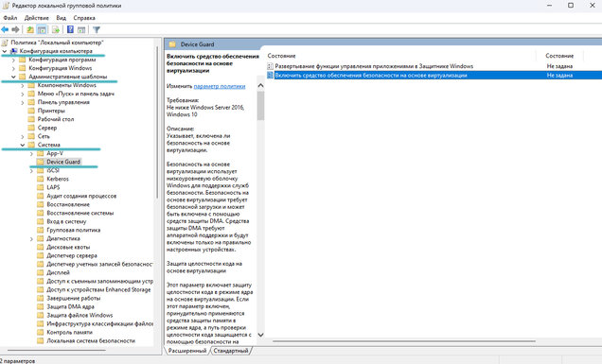Click the description pane scroll down arrow
602x364 pixels.
coord(260,335)
